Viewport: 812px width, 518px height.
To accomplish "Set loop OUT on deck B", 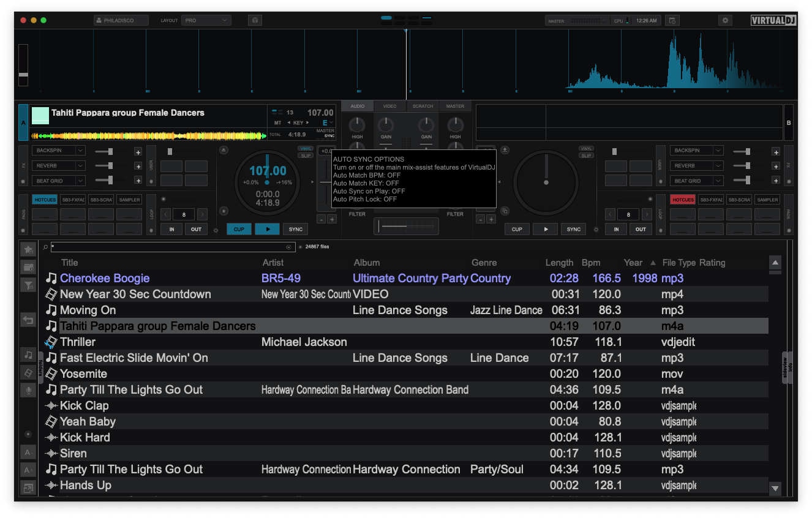I will coord(641,230).
